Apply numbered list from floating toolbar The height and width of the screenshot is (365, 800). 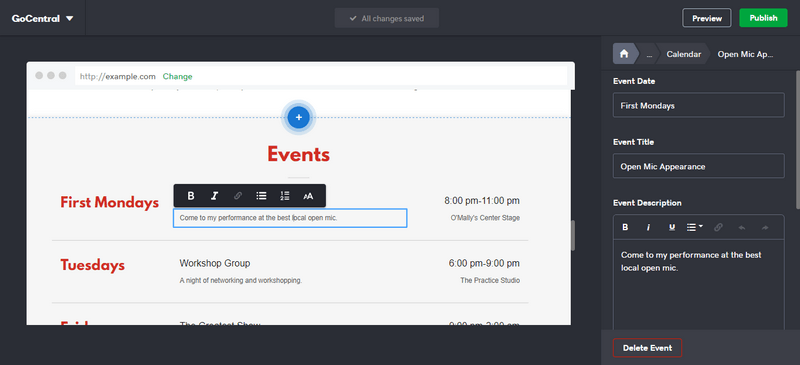click(x=285, y=196)
